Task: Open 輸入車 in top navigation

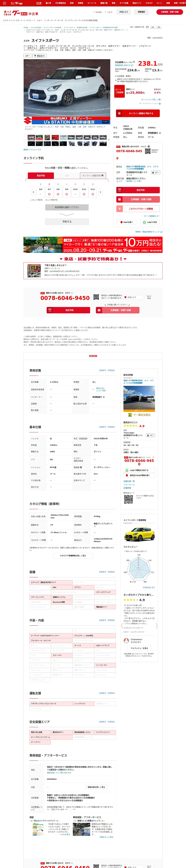Action: (x=48, y=3)
